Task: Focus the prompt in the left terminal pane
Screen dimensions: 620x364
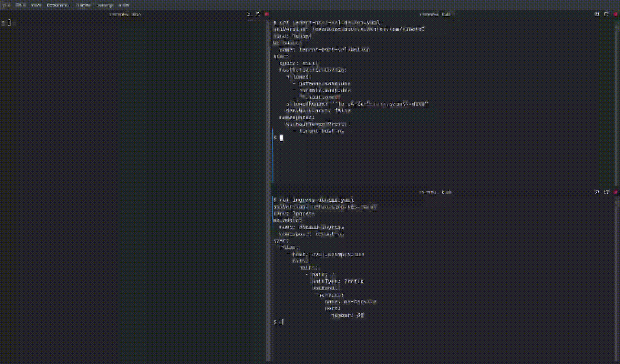Action: (x=9, y=23)
